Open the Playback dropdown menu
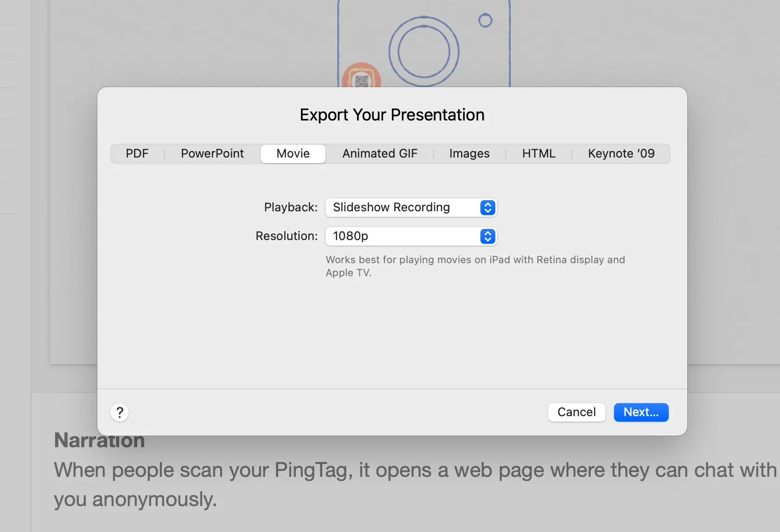Viewport: 780px width, 532px height. tap(411, 207)
